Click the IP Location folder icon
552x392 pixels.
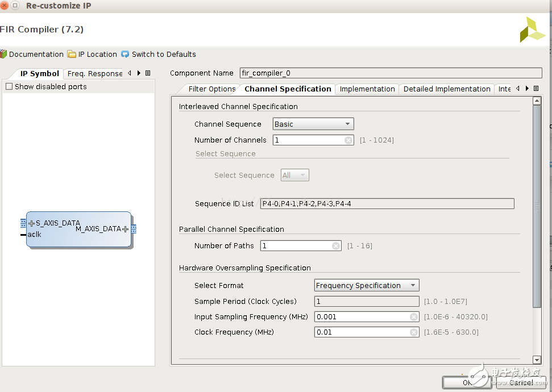coord(72,55)
